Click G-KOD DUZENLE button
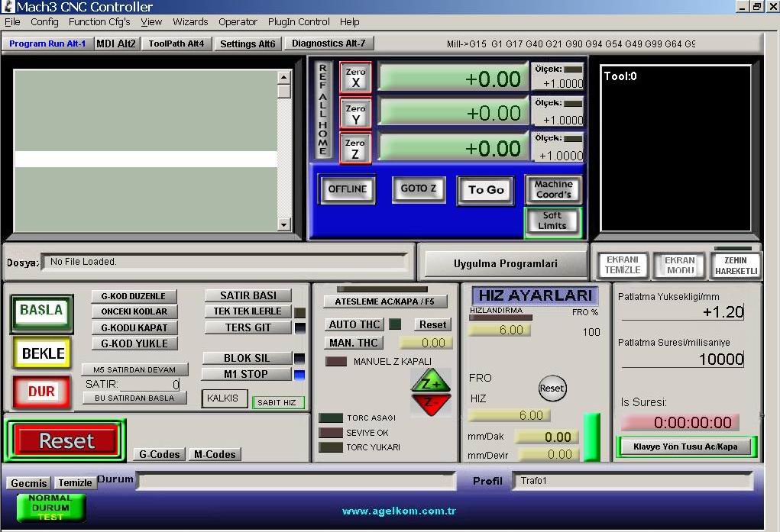780x532 pixels. point(134,296)
